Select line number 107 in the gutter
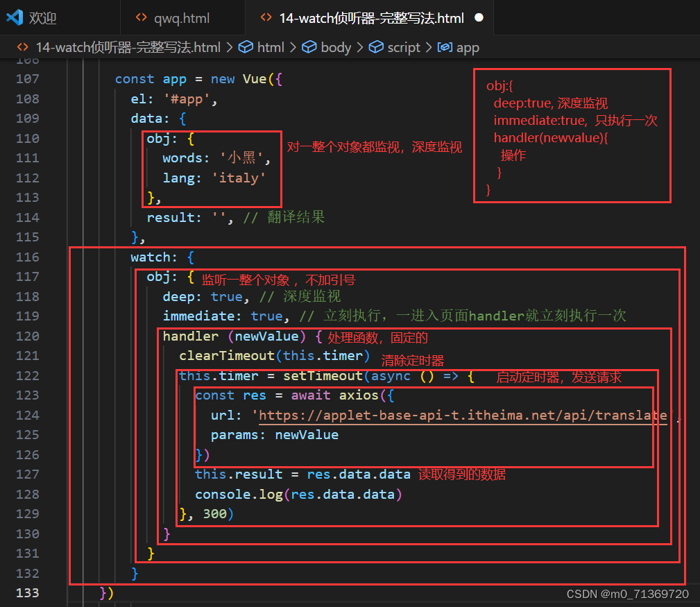The width and height of the screenshot is (700, 607). (27, 78)
